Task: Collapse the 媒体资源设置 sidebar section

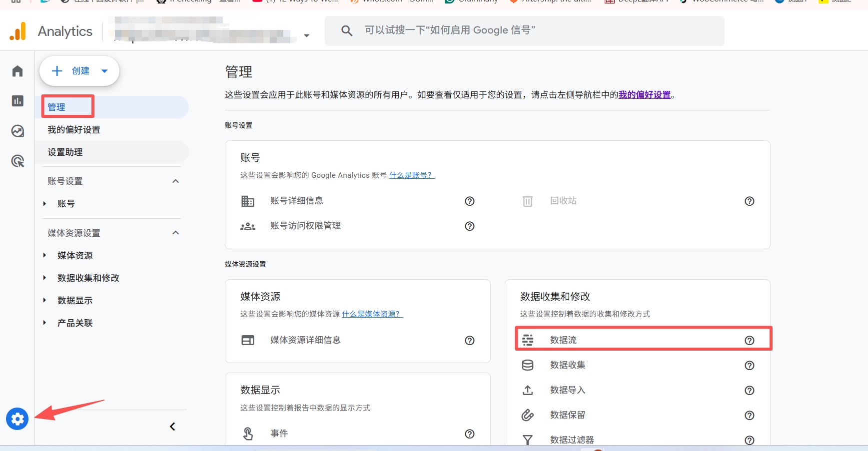Action: coord(175,233)
